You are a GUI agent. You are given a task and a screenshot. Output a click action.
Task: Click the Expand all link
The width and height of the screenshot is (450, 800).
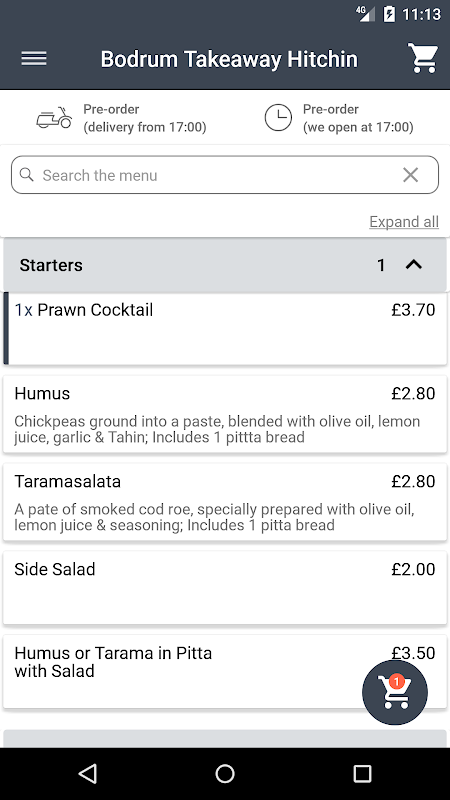pyautogui.click(x=404, y=222)
